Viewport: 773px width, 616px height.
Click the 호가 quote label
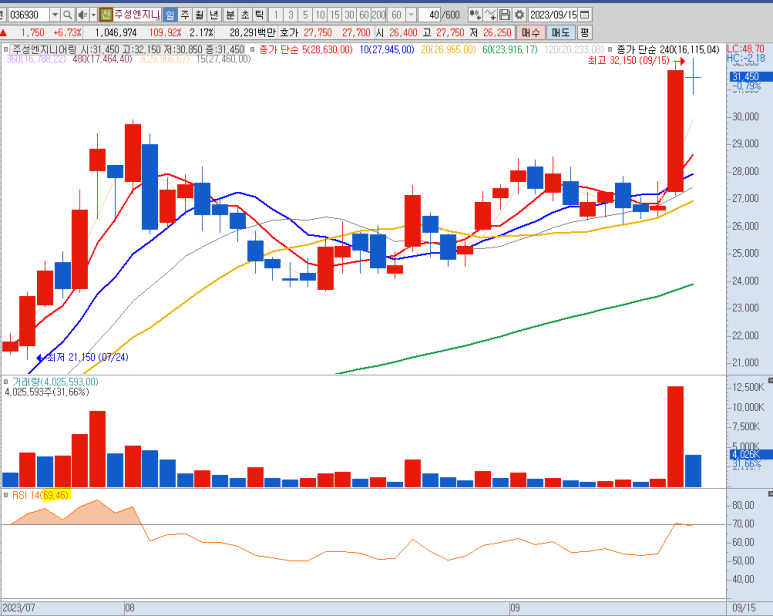289,33
